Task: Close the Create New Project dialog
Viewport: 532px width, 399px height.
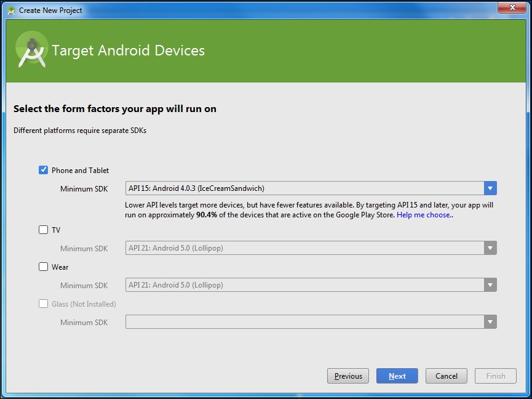Action: tap(511, 9)
